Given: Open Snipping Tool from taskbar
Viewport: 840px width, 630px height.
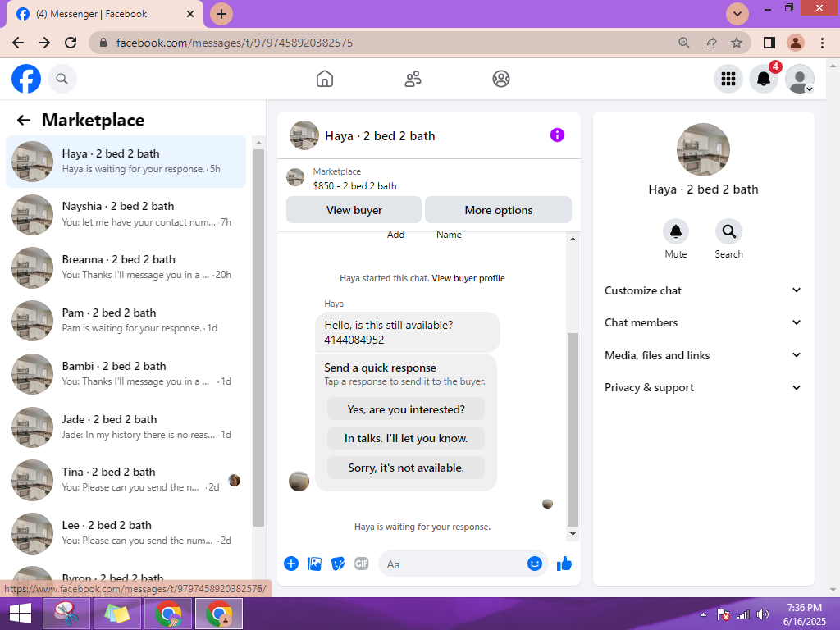Looking at the screenshot, I should point(66,614).
